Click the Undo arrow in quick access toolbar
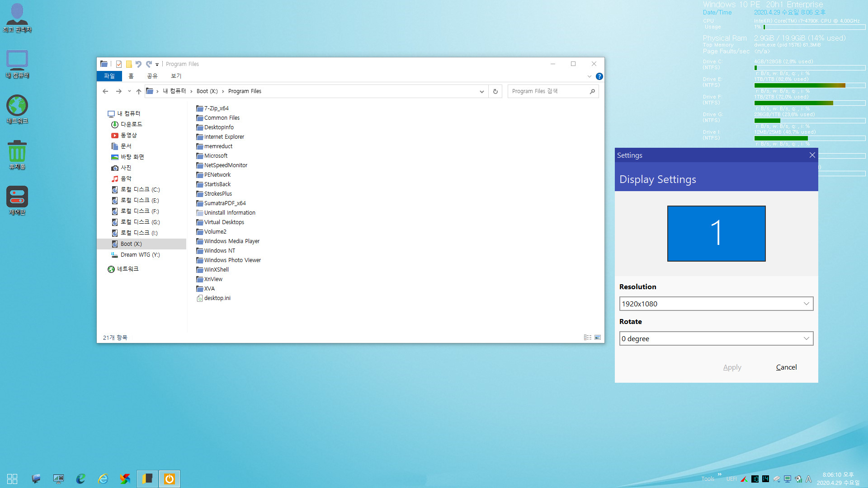 [138, 64]
